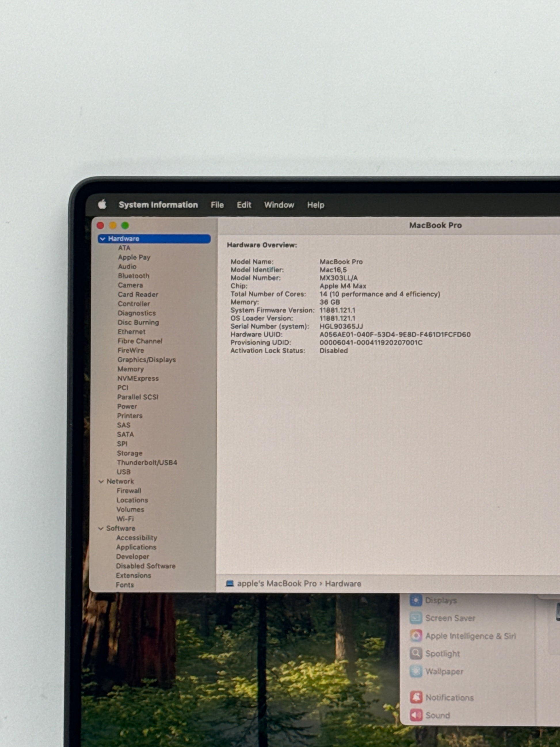This screenshot has width=560, height=747.
Task: Select Storage in the sidebar
Action: point(129,453)
